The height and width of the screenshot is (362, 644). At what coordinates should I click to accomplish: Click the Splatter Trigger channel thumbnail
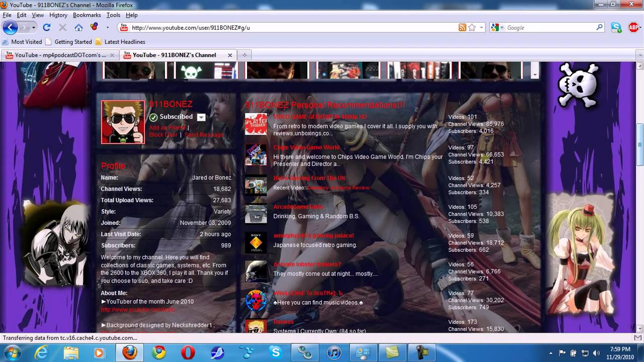point(256,124)
